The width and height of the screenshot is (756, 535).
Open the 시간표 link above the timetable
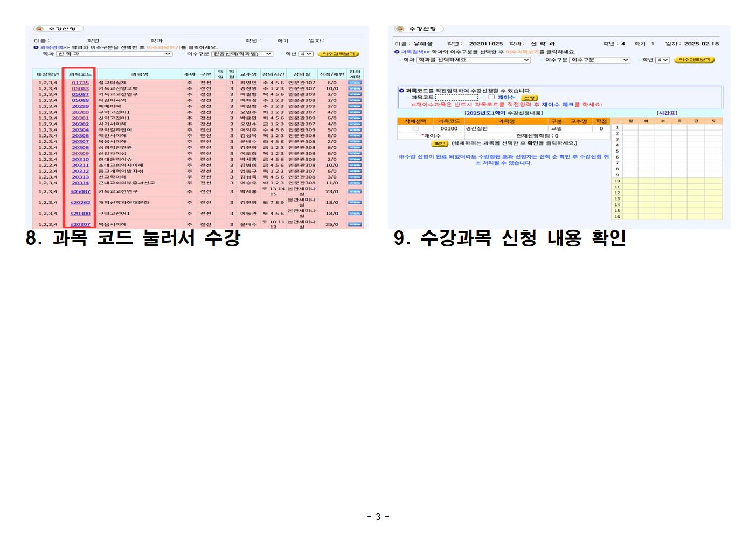pyautogui.click(x=667, y=113)
